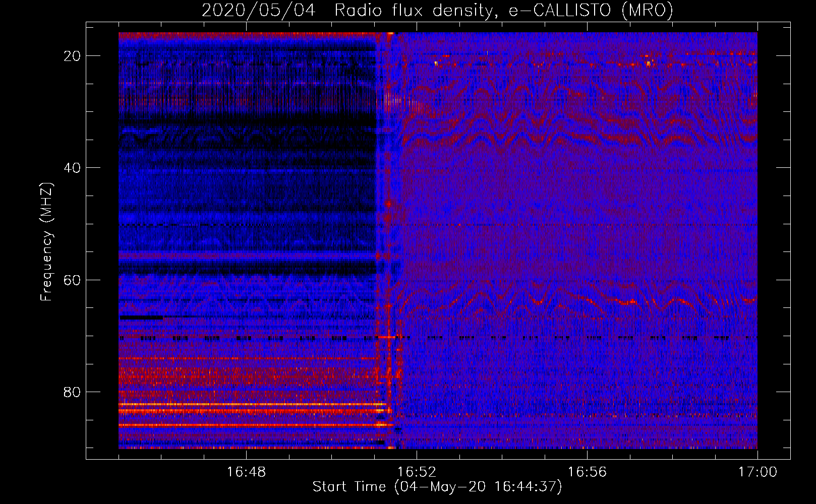816x504 pixels.
Task: Click the '17:00' time tick label
Action: pyautogui.click(x=757, y=472)
